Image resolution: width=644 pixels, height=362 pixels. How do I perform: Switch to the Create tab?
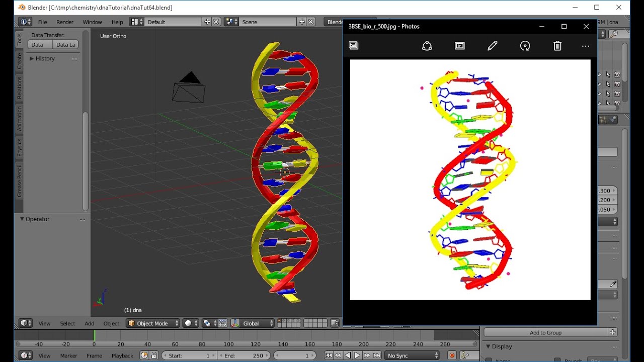pos(20,61)
